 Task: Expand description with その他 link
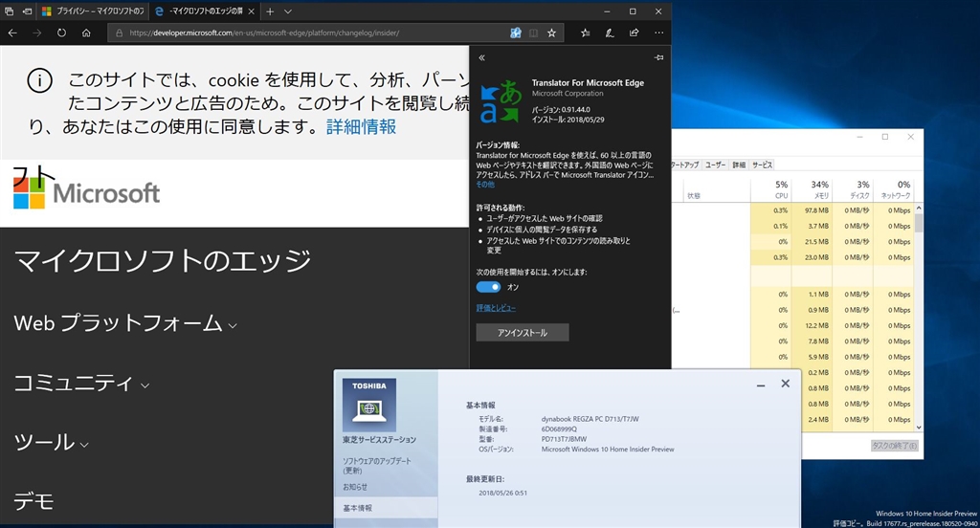click(485, 185)
